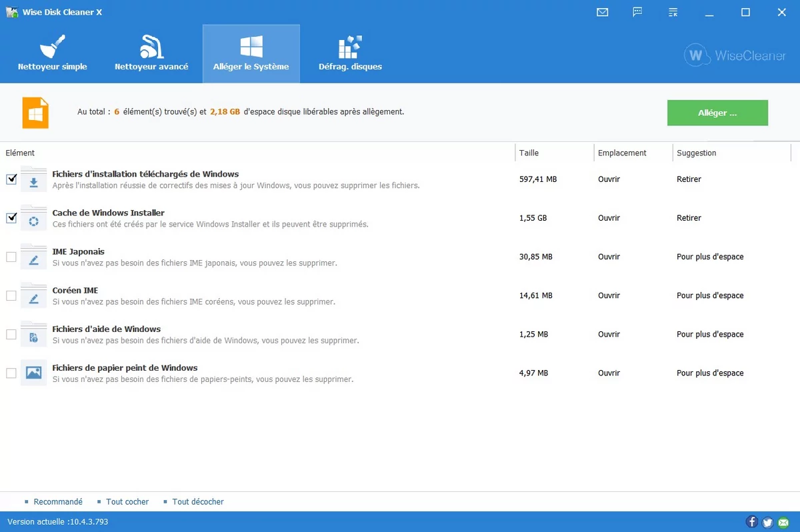
Task: Select the 14,61 MB size value
Action: coord(536,295)
